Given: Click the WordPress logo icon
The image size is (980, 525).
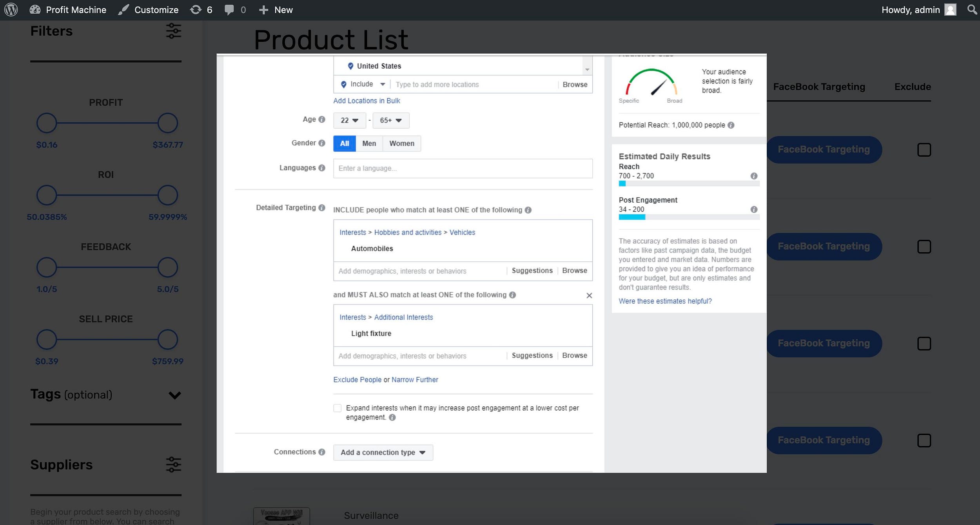Looking at the screenshot, I should 11,10.
